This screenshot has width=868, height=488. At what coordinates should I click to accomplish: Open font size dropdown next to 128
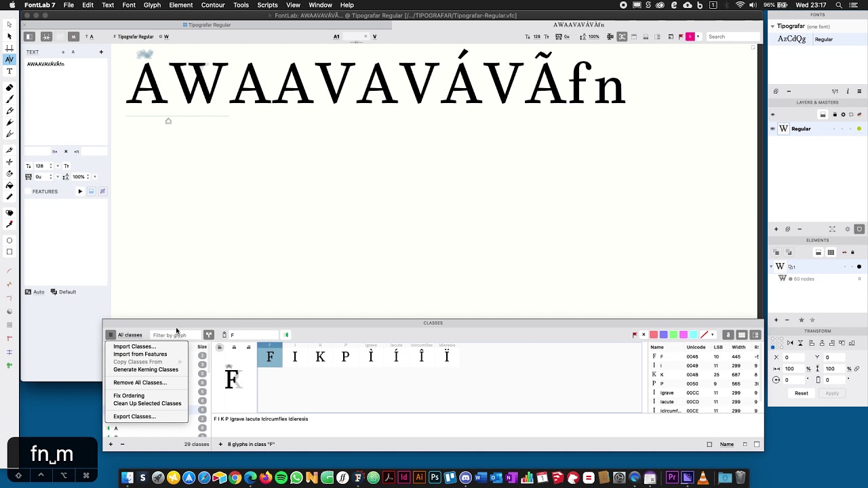(x=57, y=166)
